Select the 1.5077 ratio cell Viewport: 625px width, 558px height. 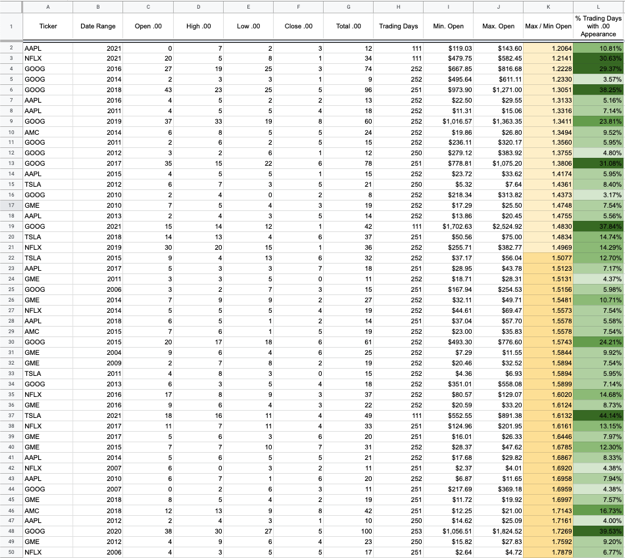(548, 258)
